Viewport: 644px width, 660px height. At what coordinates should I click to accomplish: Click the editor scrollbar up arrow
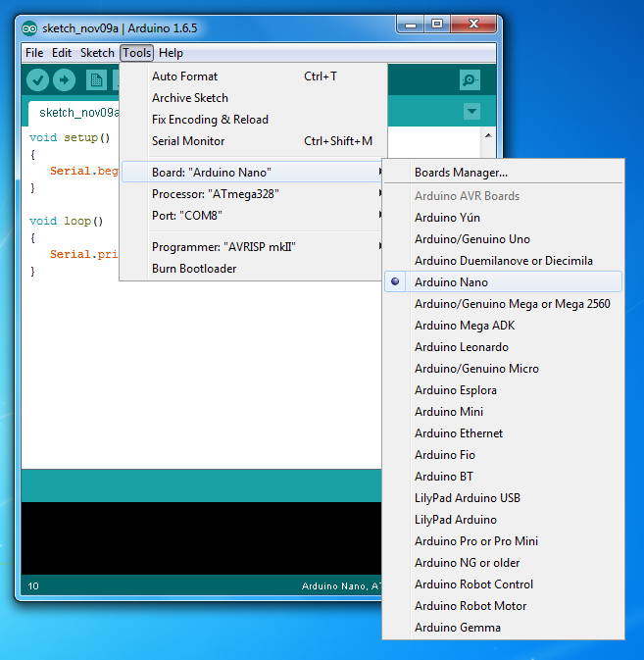(488, 135)
